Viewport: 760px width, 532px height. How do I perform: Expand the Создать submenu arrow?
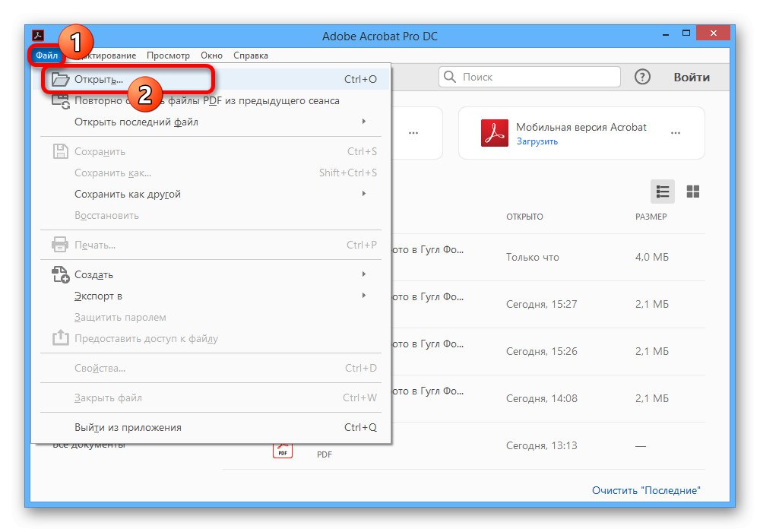pyautogui.click(x=364, y=274)
